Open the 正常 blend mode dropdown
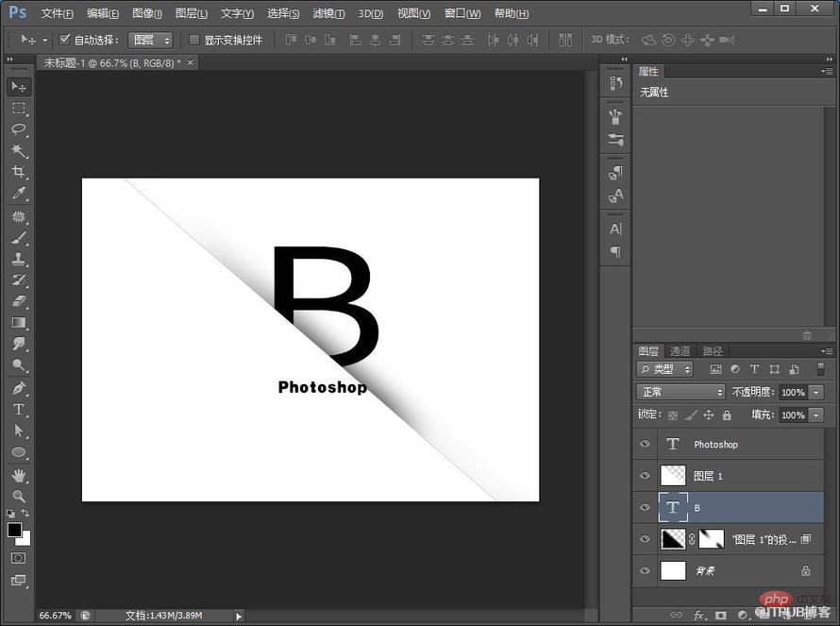Image resolution: width=840 pixels, height=626 pixels. [680, 392]
